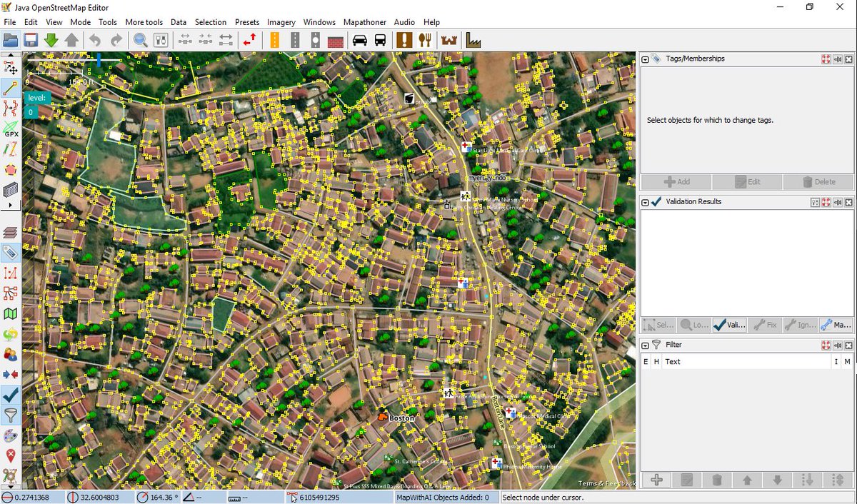The height and width of the screenshot is (504, 857).
Task: Close the Tags/Memberships panel
Action: coord(848,59)
